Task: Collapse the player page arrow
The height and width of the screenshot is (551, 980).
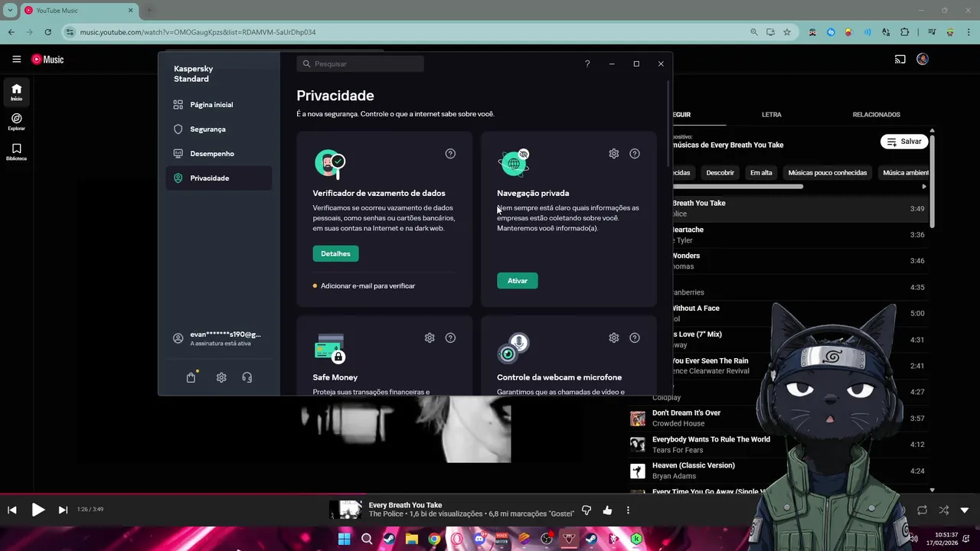Action: click(965, 510)
